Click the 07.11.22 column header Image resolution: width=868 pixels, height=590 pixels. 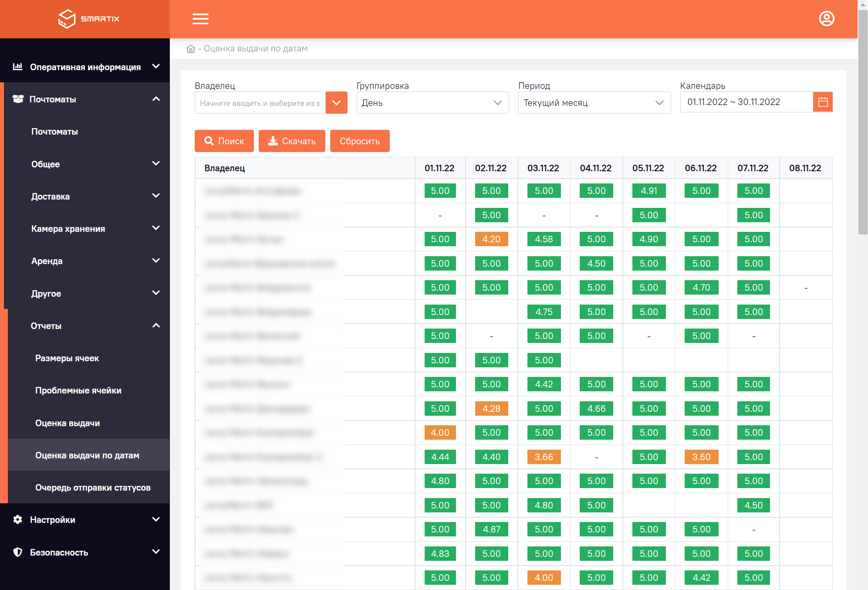point(753,168)
